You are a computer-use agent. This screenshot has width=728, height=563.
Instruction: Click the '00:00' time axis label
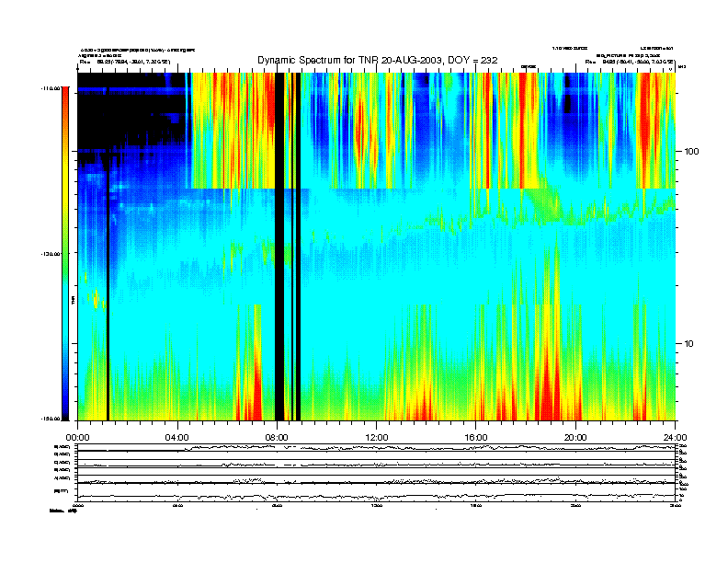pos(77,438)
